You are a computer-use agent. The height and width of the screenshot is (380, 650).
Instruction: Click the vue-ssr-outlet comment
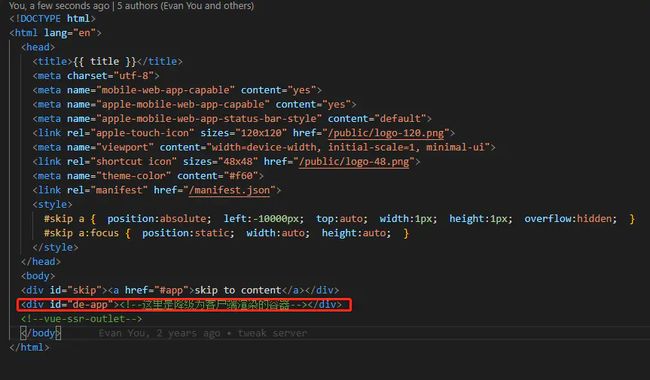tap(81, 319)
